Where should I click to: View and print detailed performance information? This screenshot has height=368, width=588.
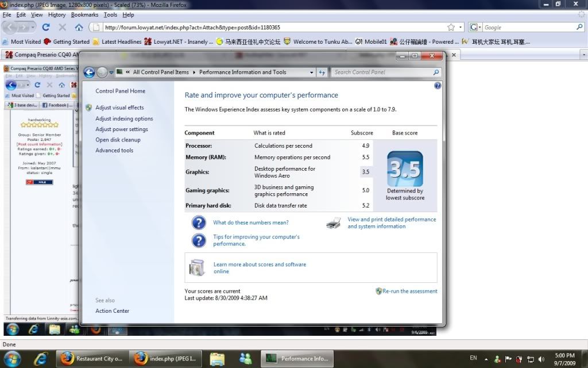(392, 223)
